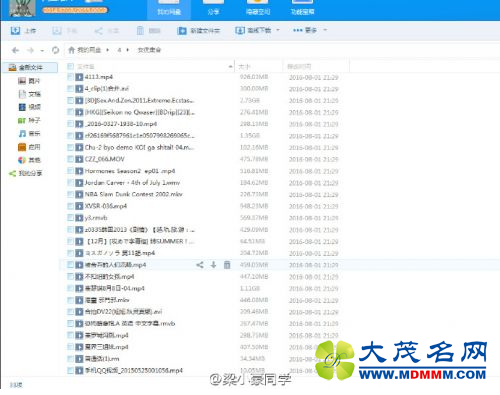Tick the select-all checkbox in the header
Viewport: 500px width, 395px height.
point(70,66)
